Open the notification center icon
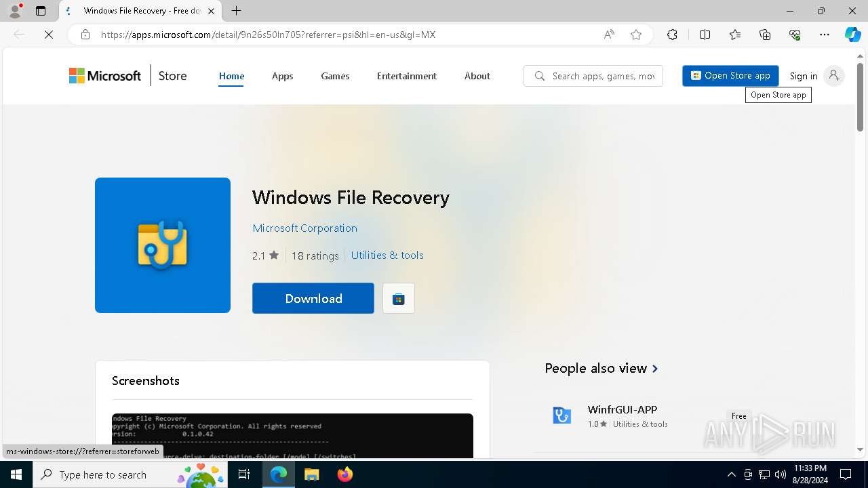This screenshot has height=488, width=868. click(x=846, y=474)
